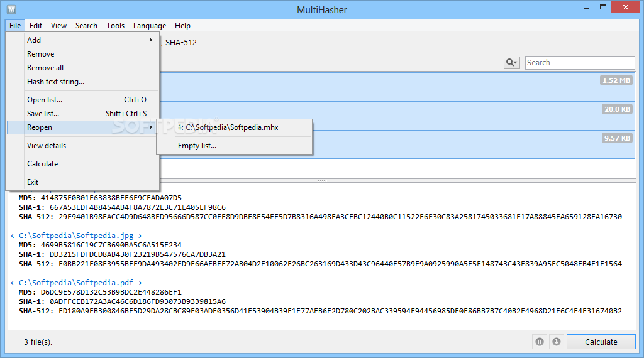644x358 pixels.
Task: Click the MultiHasher app icon in title bar
Action: tap(11, 9)
